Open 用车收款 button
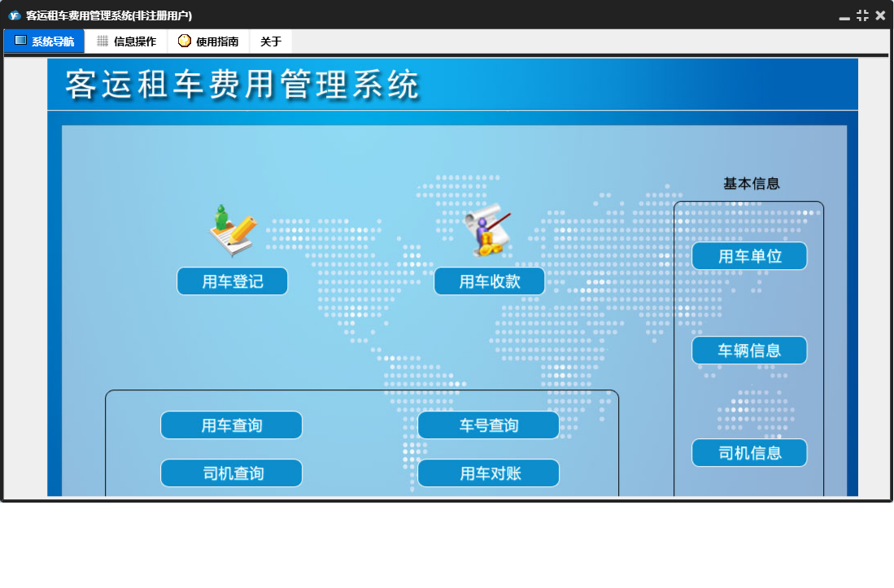894x588 pixels. coord(490,281)
